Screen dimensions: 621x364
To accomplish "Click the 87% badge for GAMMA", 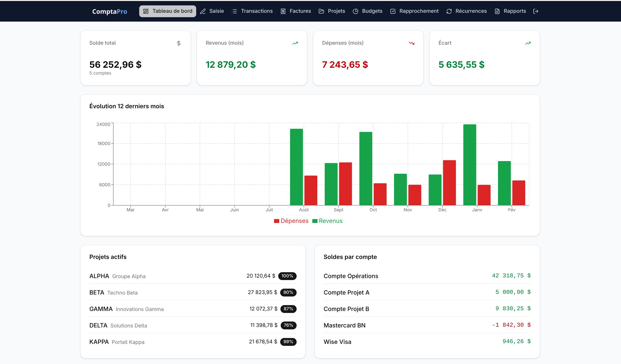I will tap(288, 309).
